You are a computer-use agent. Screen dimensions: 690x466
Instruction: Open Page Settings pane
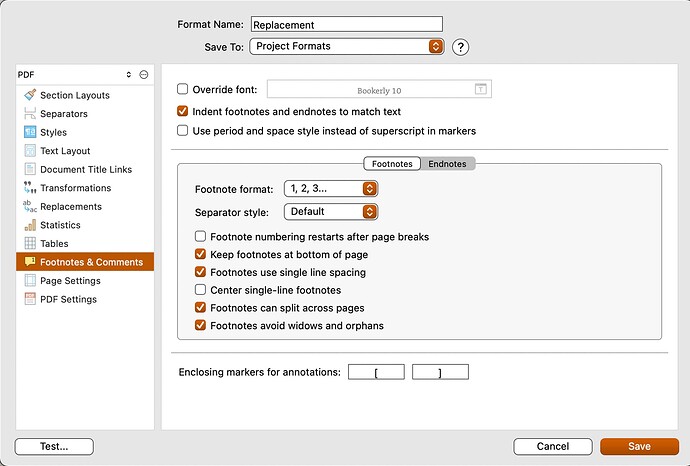pos(85,280)
